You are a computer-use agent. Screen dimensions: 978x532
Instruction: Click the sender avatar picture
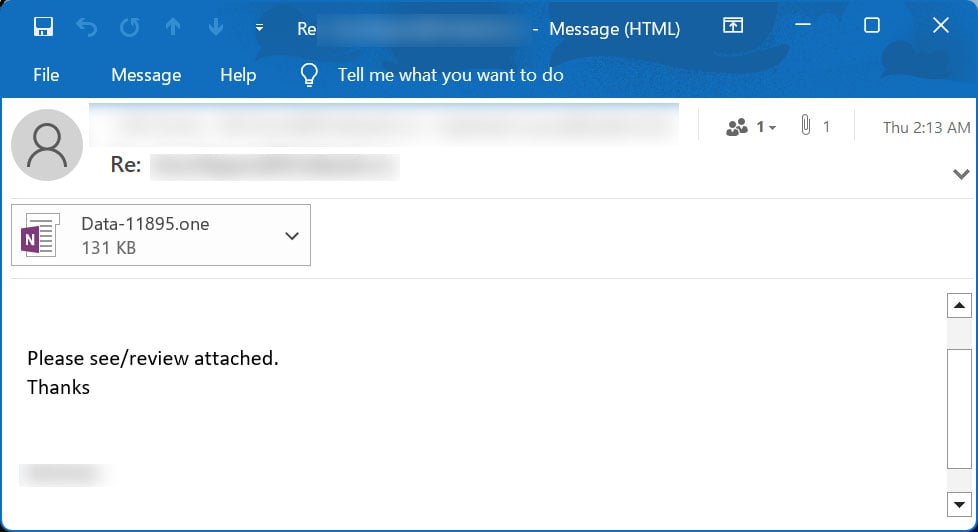click(x=46, y=145)
